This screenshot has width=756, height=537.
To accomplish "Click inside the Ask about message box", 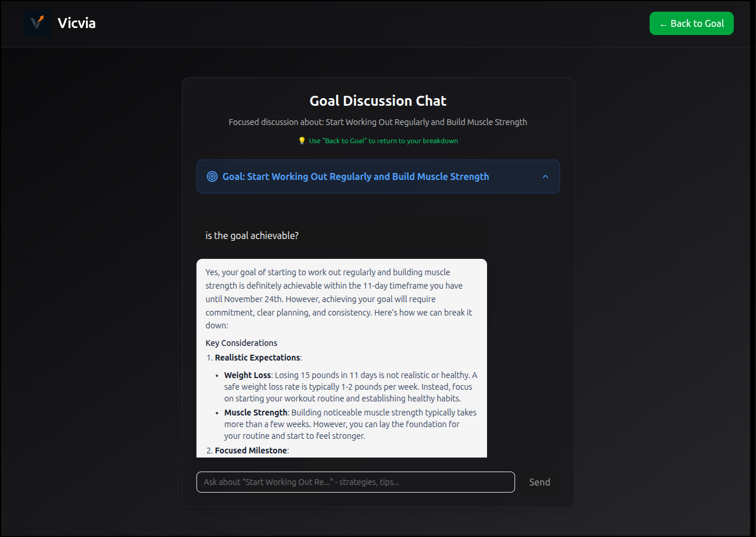I will click(355, 481).
